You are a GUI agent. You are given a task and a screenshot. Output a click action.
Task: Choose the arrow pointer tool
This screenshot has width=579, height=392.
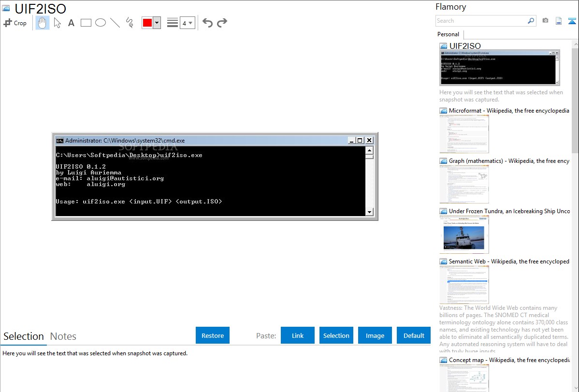click(x=57, y=23)
